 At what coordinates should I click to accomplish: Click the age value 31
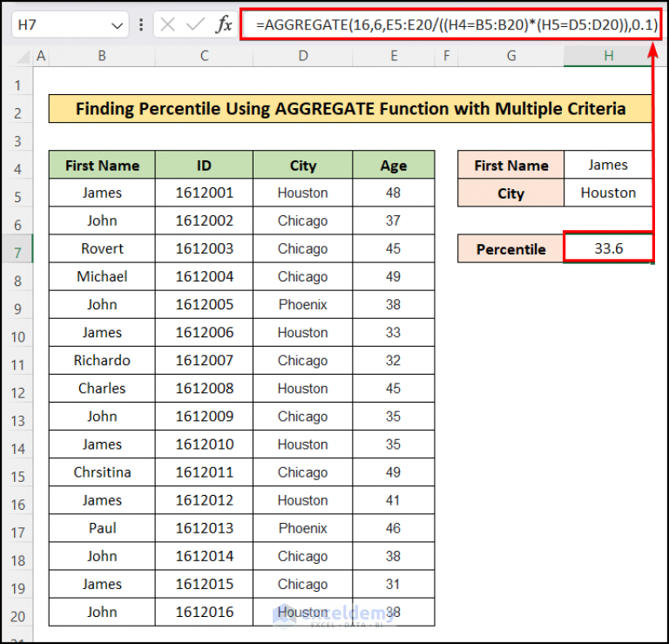pos(394,584)
